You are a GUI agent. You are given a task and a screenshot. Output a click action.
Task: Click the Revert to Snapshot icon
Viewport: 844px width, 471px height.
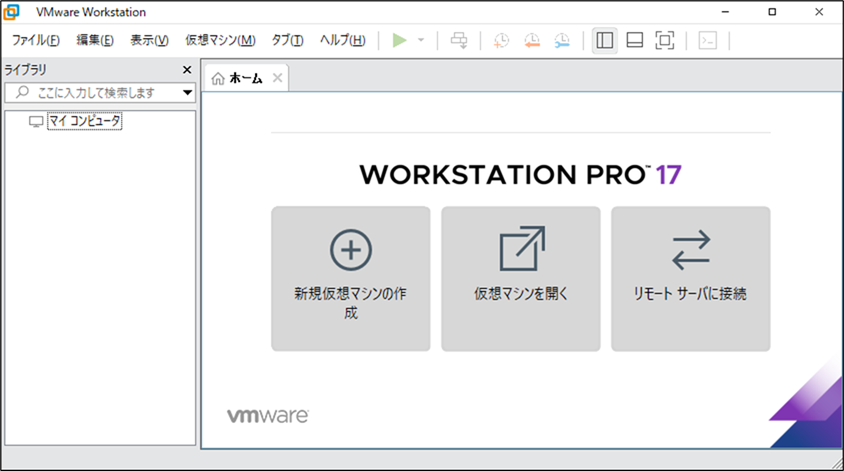point(532,40)
